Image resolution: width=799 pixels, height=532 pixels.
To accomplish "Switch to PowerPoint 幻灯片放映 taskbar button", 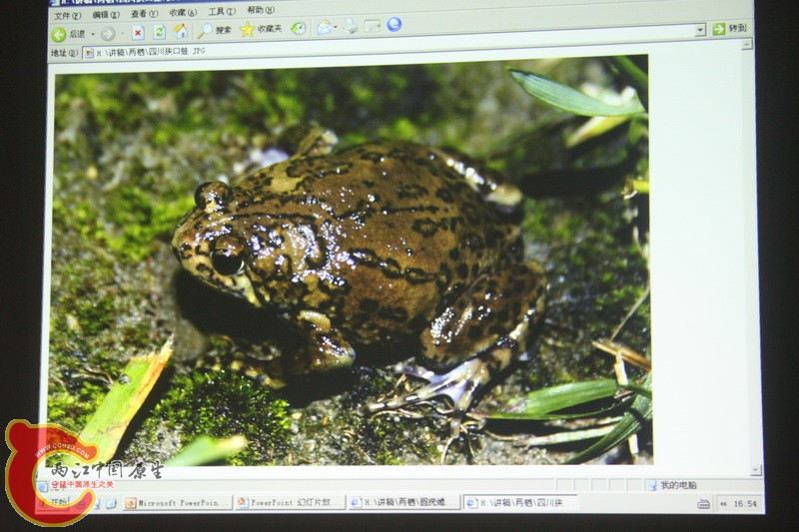I will point(291,502).
